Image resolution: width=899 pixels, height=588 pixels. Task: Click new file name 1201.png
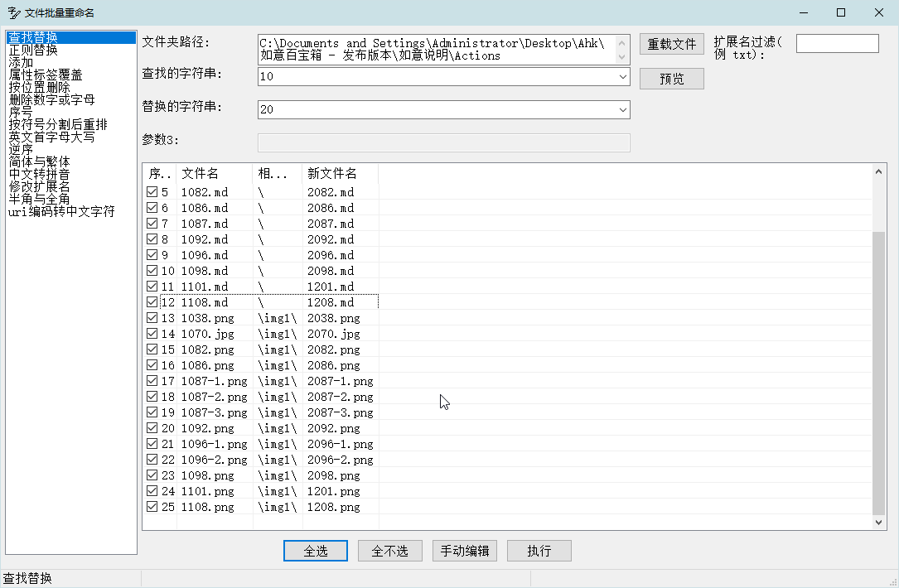(x=334, y=491)
